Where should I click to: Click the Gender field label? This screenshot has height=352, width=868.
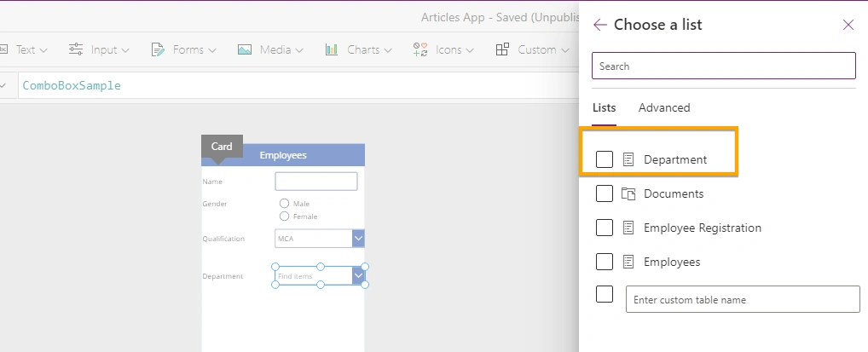point(215,204)
